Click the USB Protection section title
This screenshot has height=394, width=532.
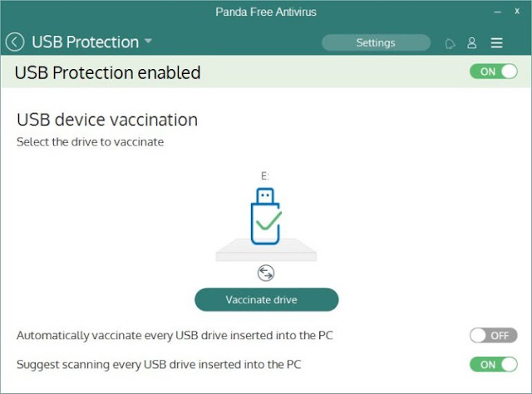85,42
